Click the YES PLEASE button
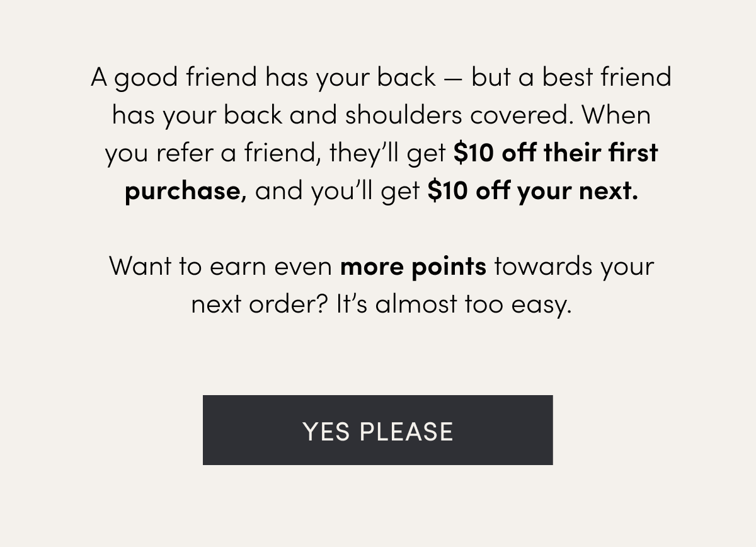756x547 pixels. [377, 430]
